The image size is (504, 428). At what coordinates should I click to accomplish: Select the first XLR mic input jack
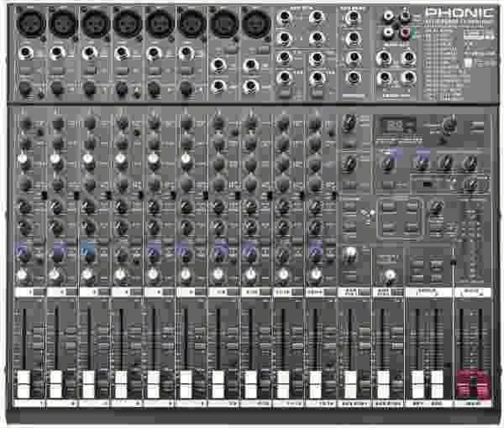point(31,24)
